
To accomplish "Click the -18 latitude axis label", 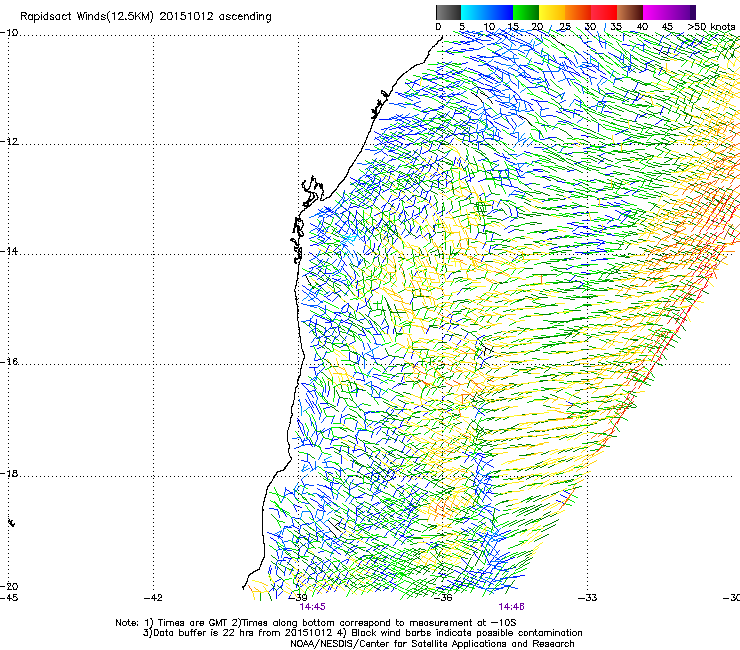I will click(x=9, y=473).
